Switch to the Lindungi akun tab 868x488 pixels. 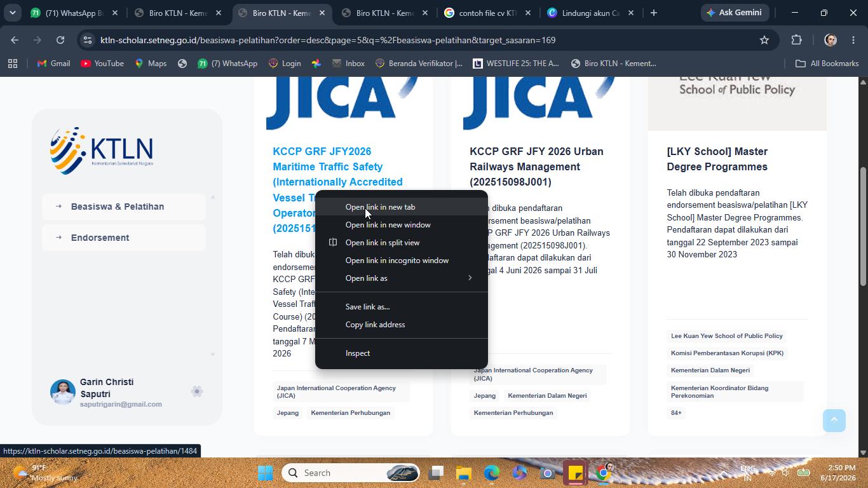coord(583,13)
